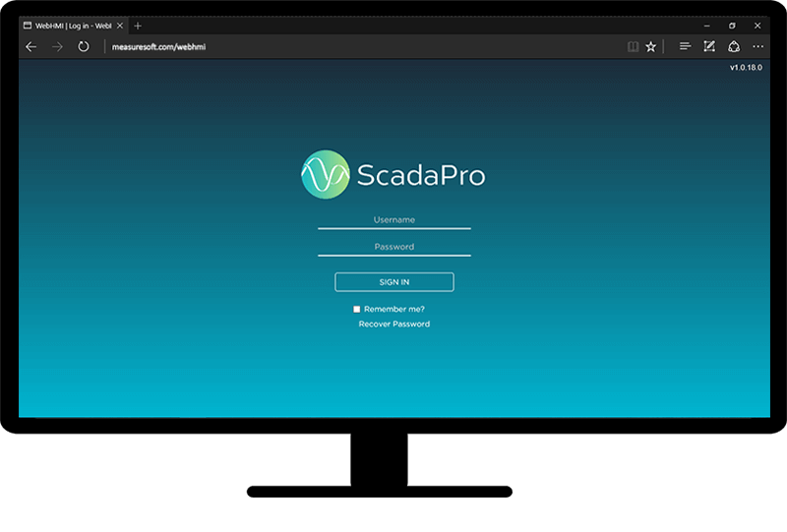Click the browser forward arrow
787x532 pixels.
[57, 46]
